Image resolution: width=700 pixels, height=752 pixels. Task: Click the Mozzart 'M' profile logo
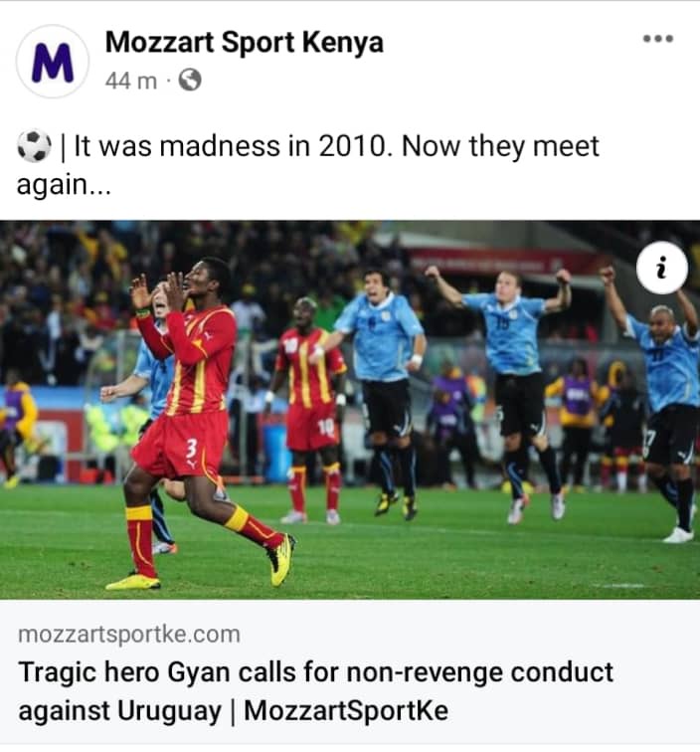[x=53, y=62]
